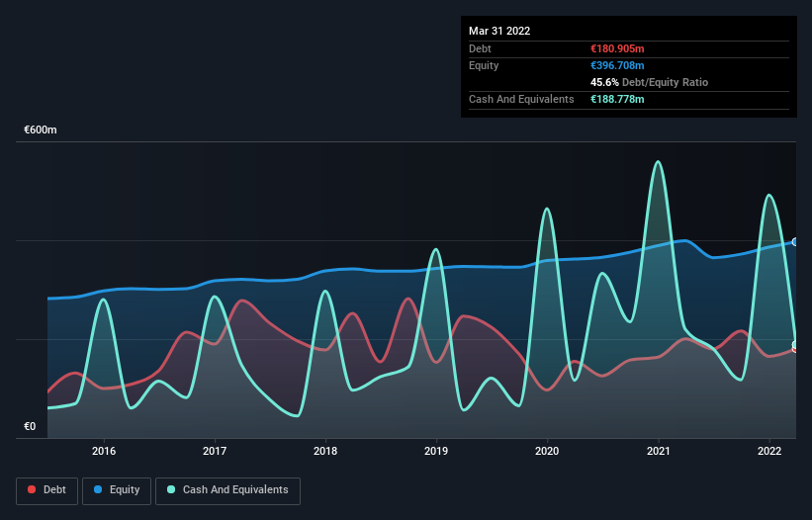Click the €180.905m debt value
The image size is (812, 520).
[617, 48]
